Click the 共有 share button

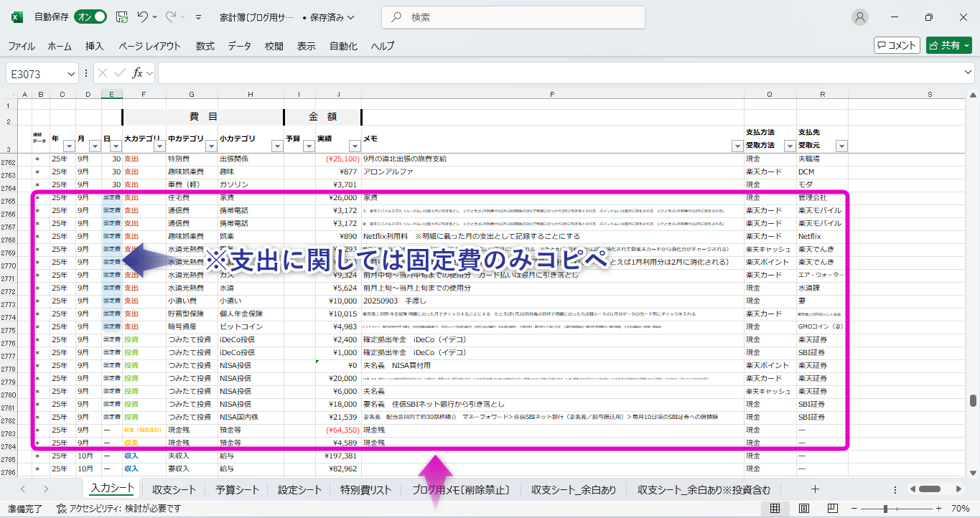(948, 45)
